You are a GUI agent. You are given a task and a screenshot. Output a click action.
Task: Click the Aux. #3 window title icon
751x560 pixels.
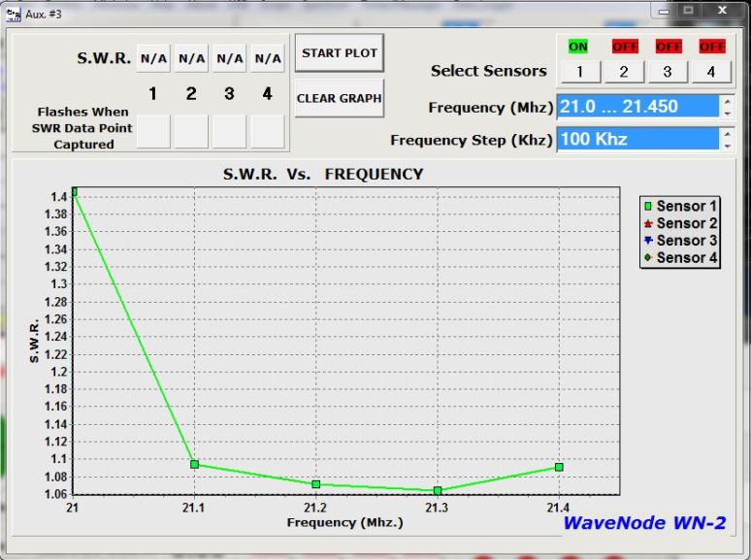pyautogui.click(x=14, y=15)
